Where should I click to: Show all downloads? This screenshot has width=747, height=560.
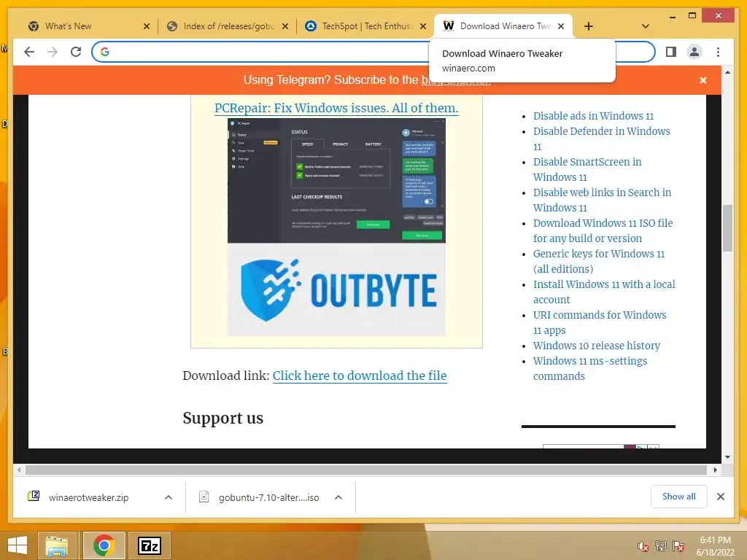(679, 497)
